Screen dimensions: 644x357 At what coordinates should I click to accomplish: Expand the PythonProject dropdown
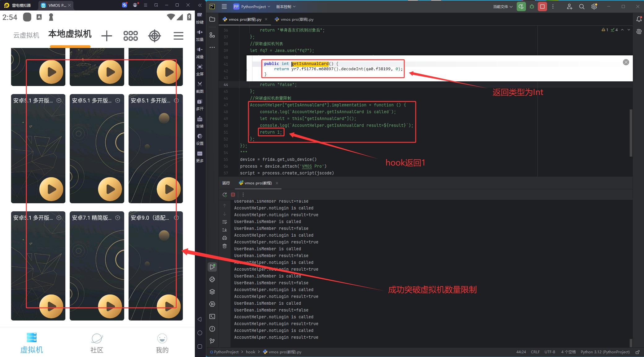[252, 6]
